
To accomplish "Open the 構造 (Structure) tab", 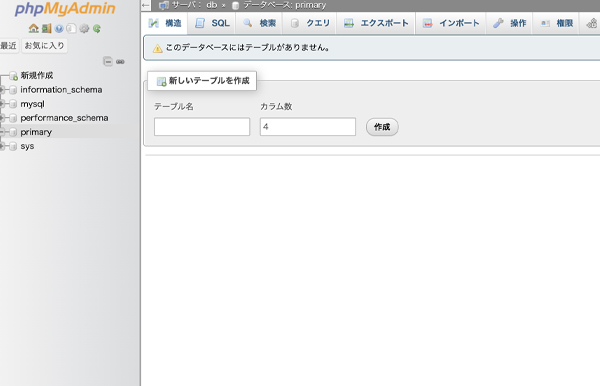I will (x=165, y=23).
